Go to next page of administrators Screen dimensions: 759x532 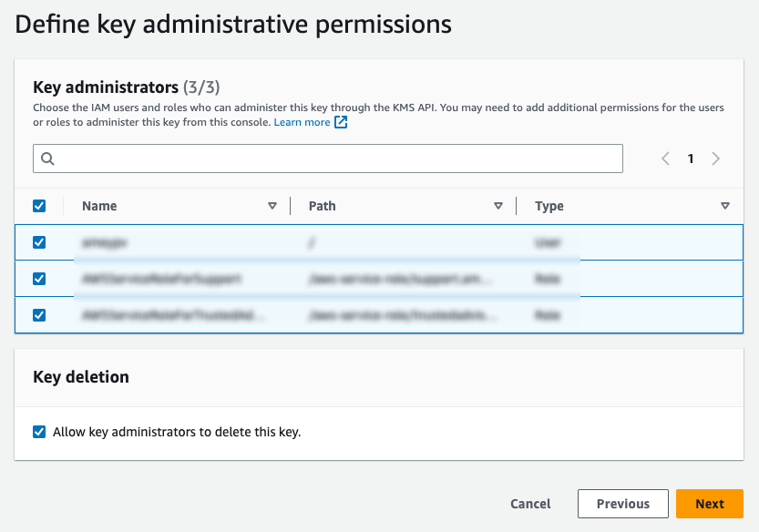[715, 159]
